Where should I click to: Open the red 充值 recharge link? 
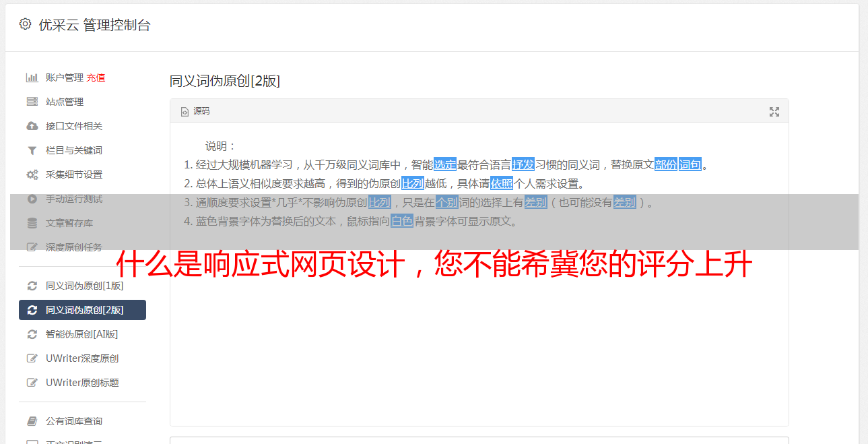pyautogui.click(x=96, y=77)
